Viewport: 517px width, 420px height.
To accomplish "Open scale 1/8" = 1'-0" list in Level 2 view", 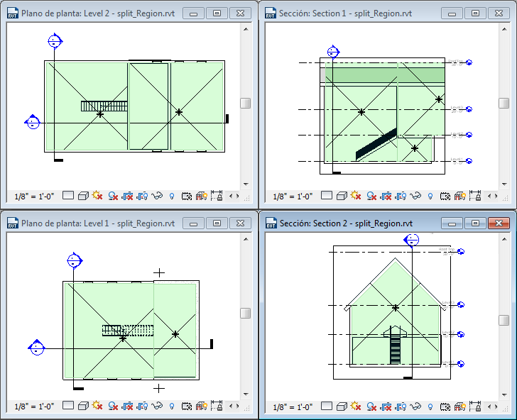I will point(34,197).
